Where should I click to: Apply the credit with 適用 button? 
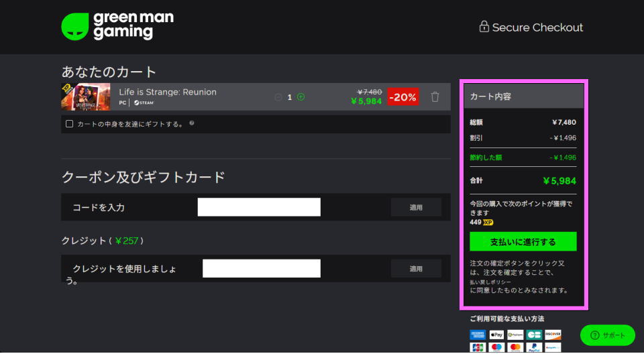[416, 269]
